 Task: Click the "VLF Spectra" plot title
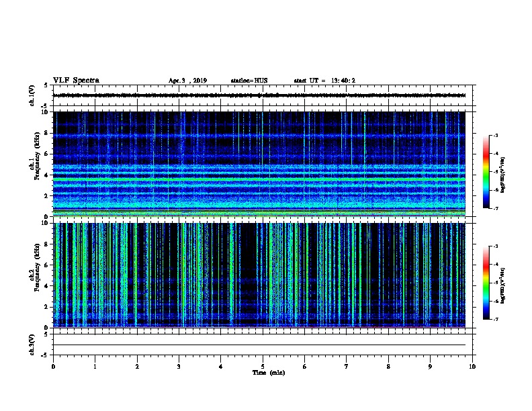pos(76,81)
